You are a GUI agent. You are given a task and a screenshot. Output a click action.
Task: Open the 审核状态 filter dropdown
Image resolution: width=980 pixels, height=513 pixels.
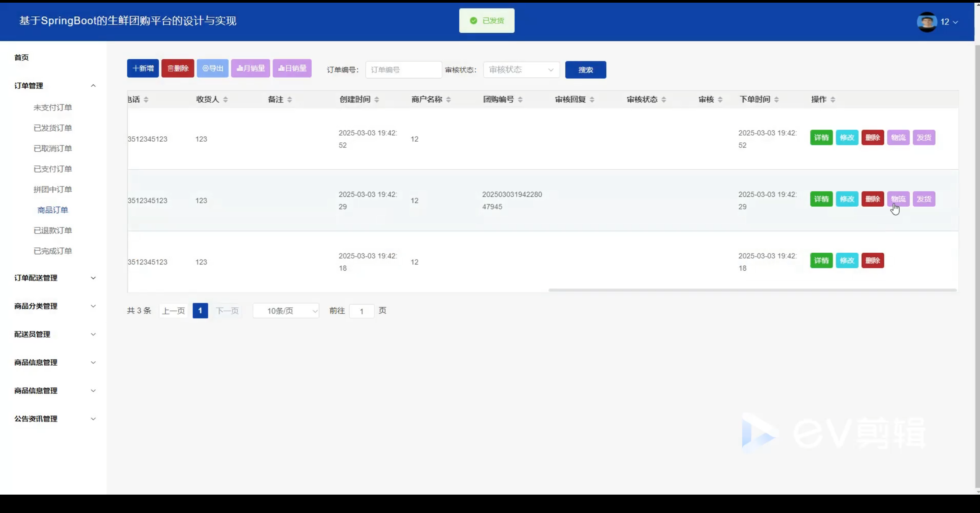(521, 70)
